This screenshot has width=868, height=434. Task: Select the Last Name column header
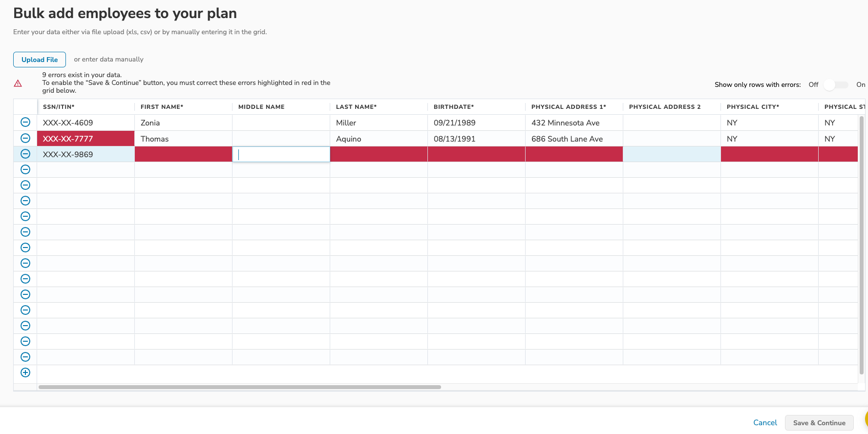(356, 107)
